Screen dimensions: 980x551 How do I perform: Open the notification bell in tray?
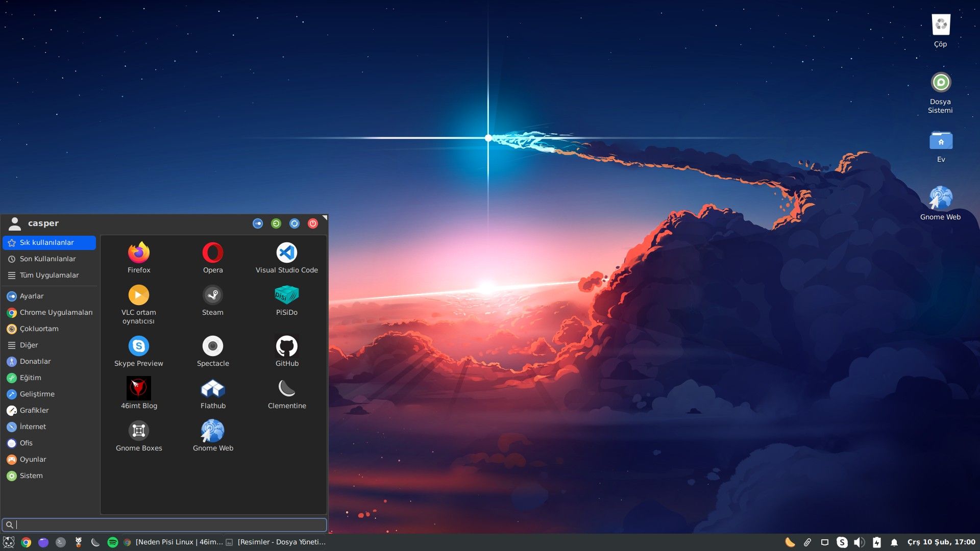(x=894, y=542)
